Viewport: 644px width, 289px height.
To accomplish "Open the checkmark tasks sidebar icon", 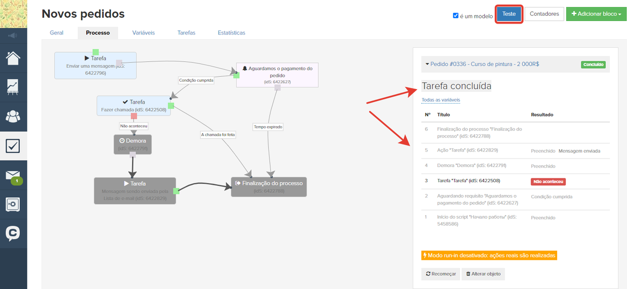I will point(13,146).
